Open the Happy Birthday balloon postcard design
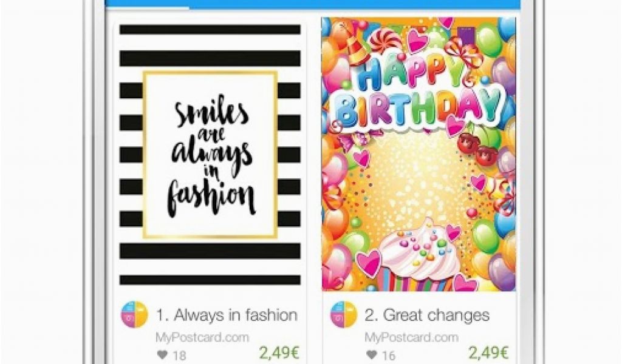This screenshot has width=622, height=364. pyautogui.click(x=419, y=155)
